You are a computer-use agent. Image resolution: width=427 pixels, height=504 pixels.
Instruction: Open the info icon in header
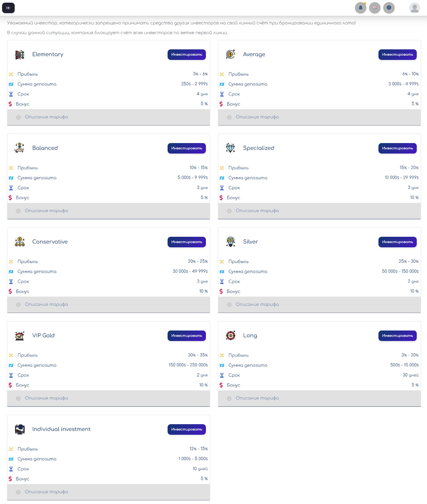pos(389,8)
